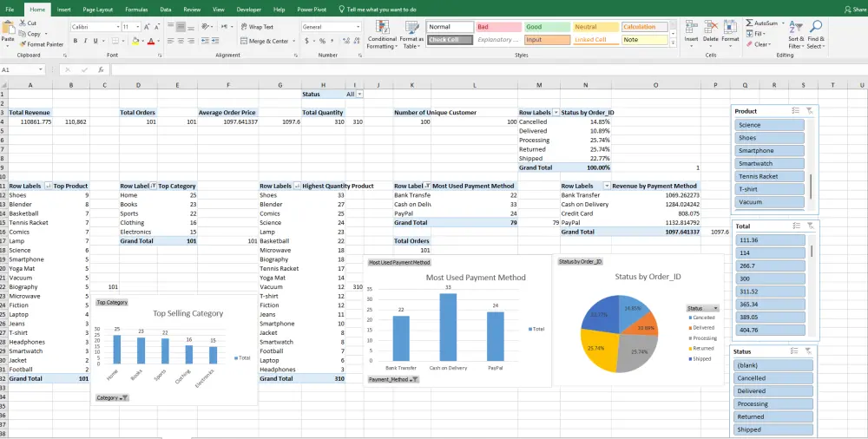Image resolution: width=868 pixels, height=439 pixels.
Task: Toggle Bold formatting
Action: (x=76, y=41)
